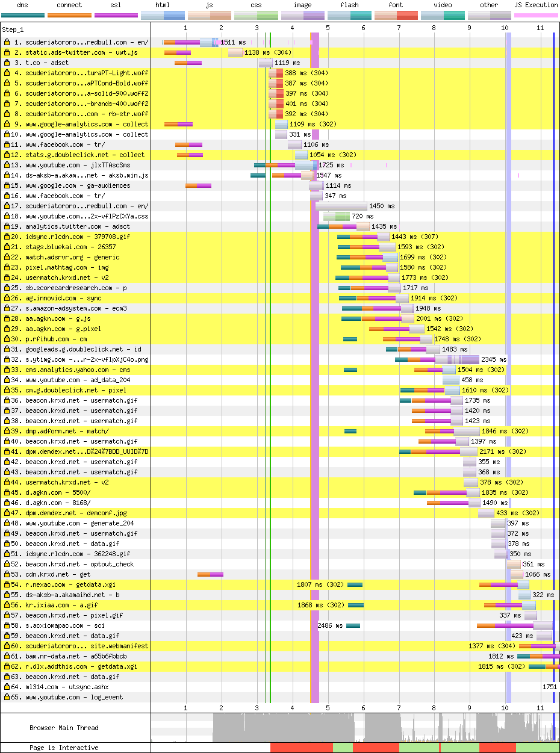The image size is (560, 753).
Task: Click the lock icon beside bam.nr-data.net a65b6fbbcb
Action: click(7, 656)
